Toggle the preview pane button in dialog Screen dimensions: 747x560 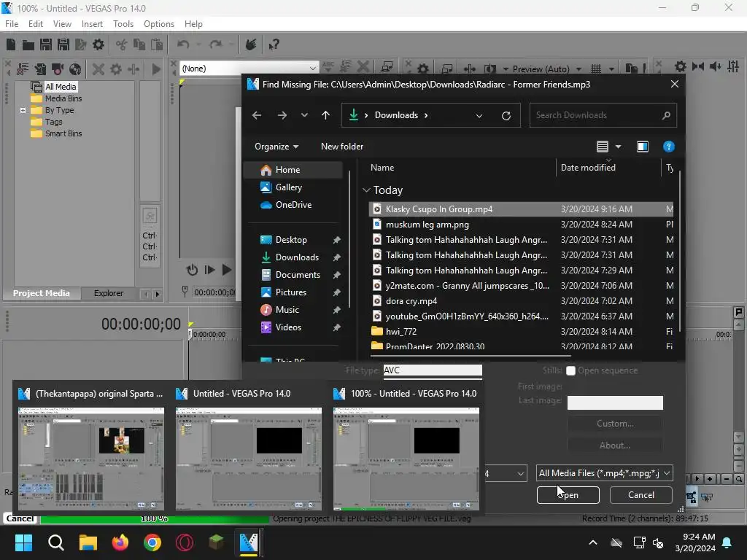click(x=643, y=147)
